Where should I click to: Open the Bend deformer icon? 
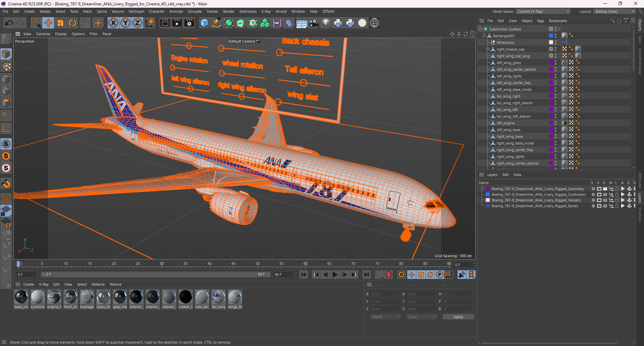click(x=289, y=23)
